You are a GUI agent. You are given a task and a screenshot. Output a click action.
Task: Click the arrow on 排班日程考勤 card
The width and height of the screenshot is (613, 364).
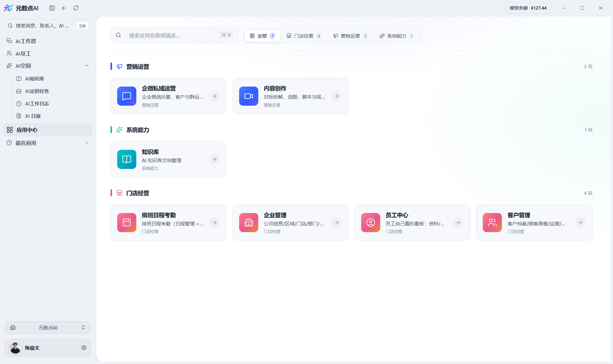pyautogui.click(x=215, y=223)
